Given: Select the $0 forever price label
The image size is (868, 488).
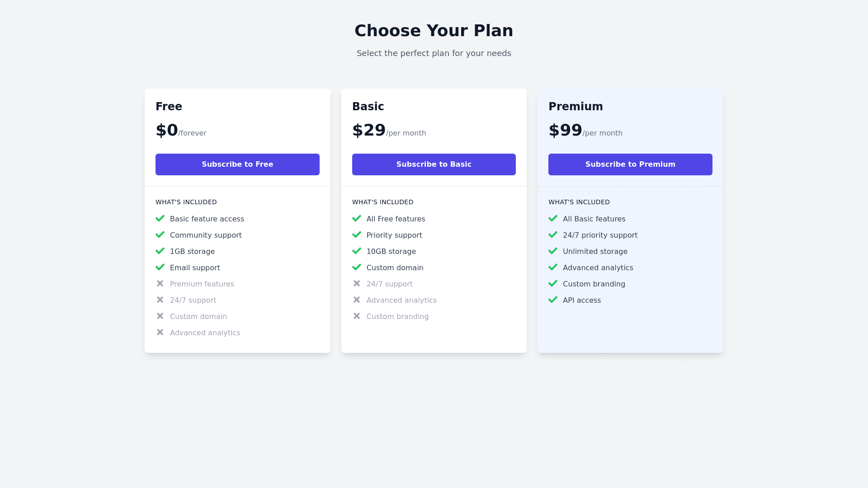Looking at the screenshot, I should [x=181, y=131].
